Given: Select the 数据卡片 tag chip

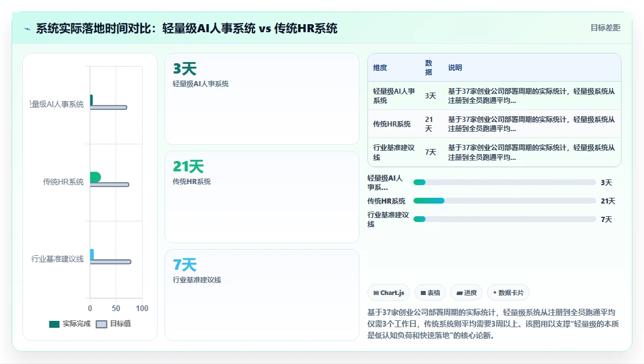Looking at the screenshot, I should click(508, 293).
